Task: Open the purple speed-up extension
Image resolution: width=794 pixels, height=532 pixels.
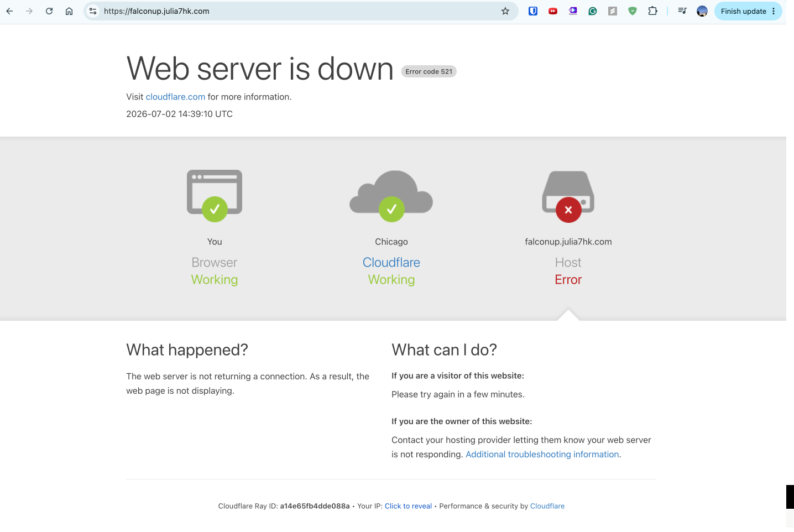Action: pyautogui.click(x=573, y=11)
